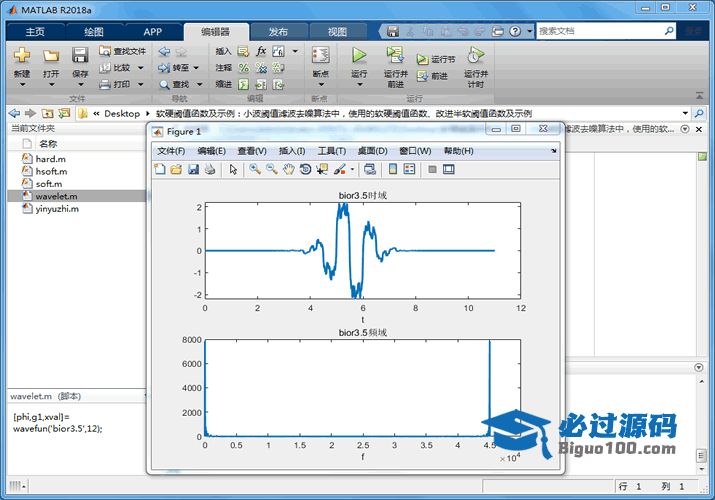The width and height of the screenshot is (715, 500).
Task: Open the Figure 1 Window (窗口) menu
Action: [415, 151]
